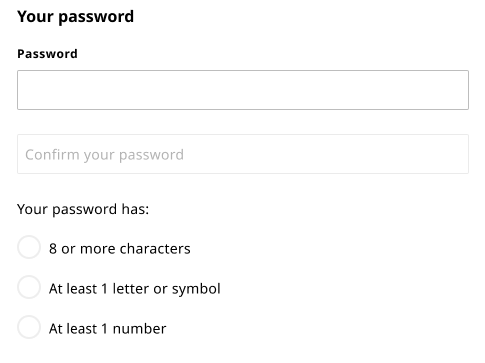Select the word Password above the first field
485x363 pixels.
click(47, 54)
